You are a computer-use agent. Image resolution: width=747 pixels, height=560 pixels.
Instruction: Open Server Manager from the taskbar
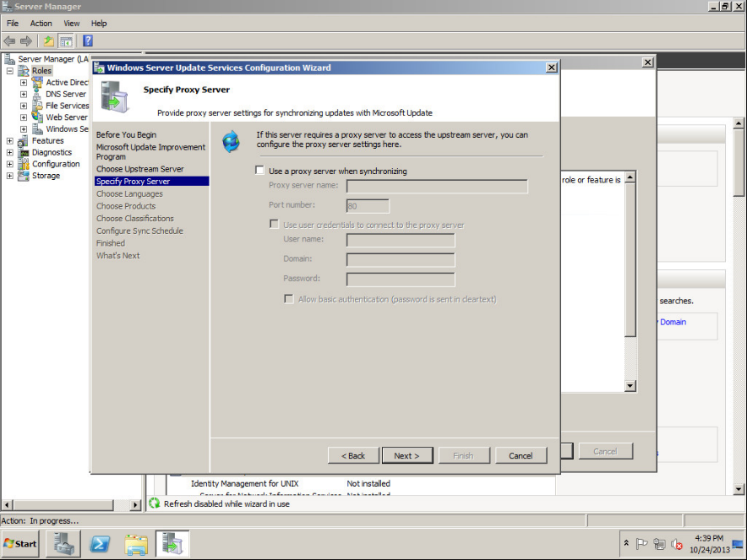click(x=63, y=544)
